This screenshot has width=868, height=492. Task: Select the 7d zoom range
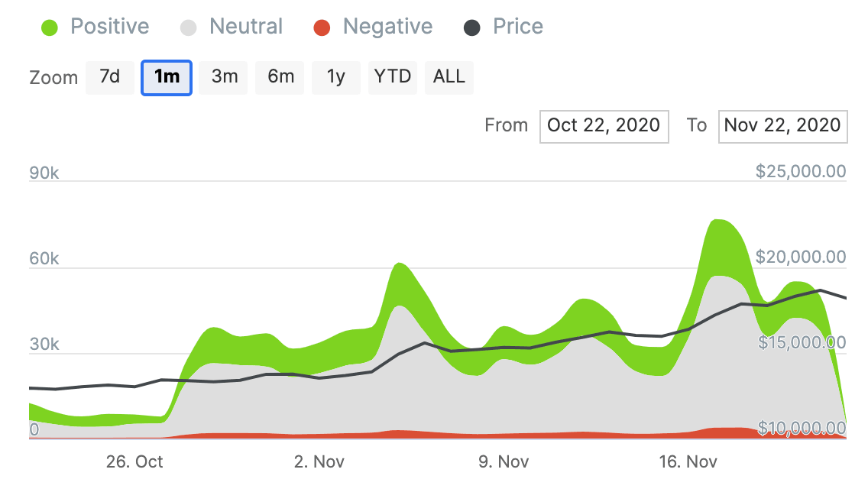click(x=109, y=76)
